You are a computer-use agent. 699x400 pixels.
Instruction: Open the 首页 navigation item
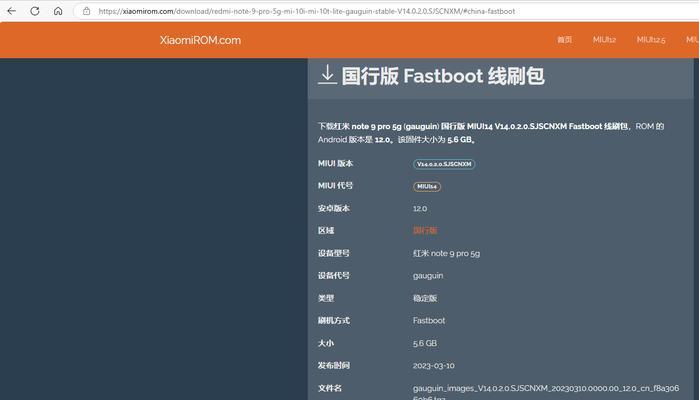click(x=564, y=40)
